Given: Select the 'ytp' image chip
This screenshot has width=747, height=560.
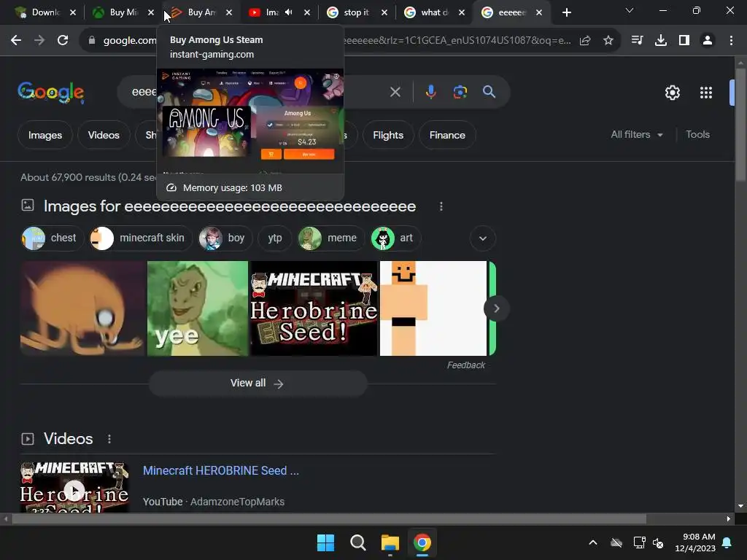Looking at the screenshot, I should pos(274,238).
